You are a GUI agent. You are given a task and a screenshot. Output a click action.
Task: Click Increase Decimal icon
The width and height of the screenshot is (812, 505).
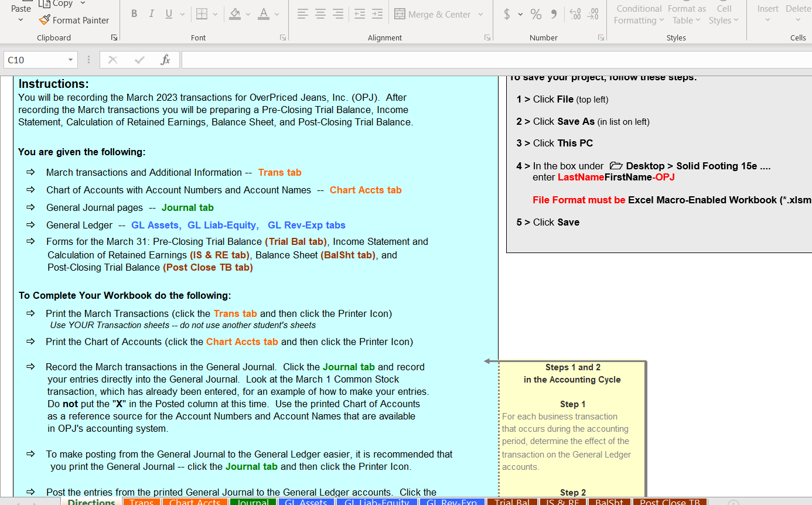point(575,14)
